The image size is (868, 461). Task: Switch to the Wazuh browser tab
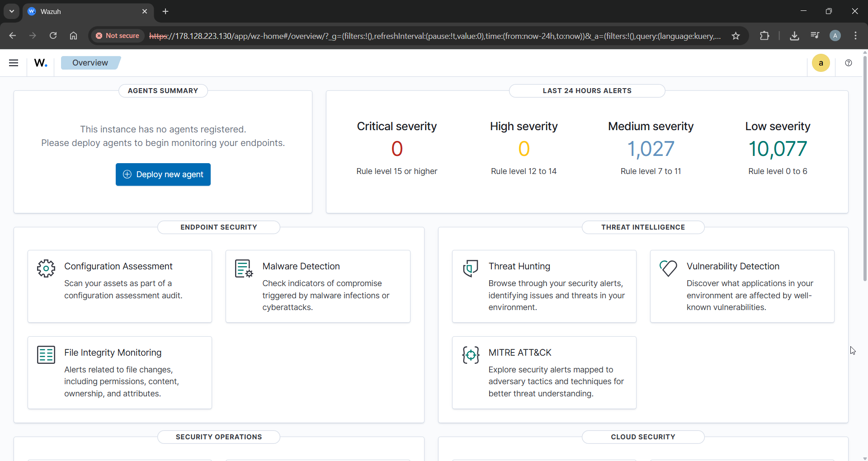point(68,11)
